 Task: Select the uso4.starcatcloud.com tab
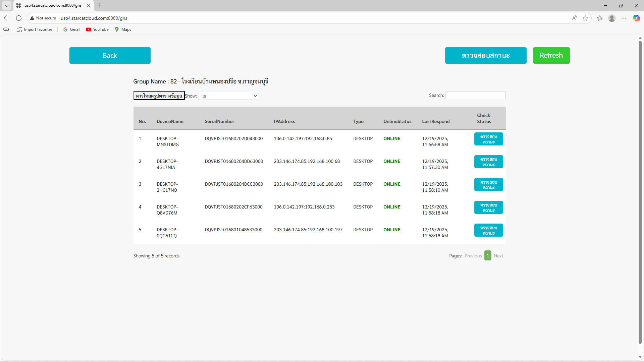coord(53,5)
